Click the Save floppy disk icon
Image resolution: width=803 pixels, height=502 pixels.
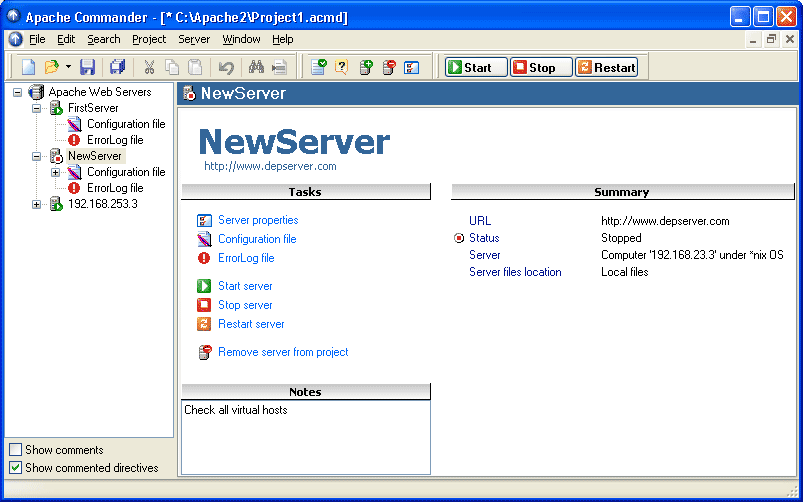pyautogui.click(x=88, y=67)
